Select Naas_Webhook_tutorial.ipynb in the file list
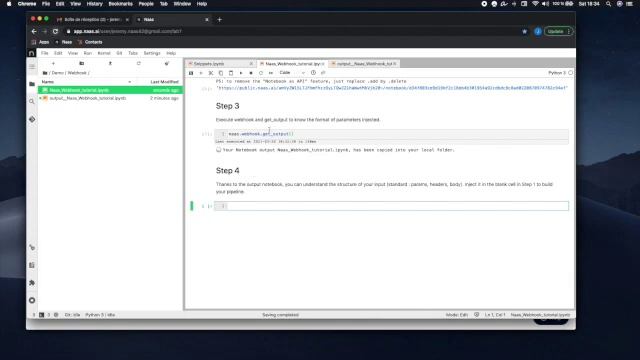Viewport: 640px width, 360px height. point(110,90)
